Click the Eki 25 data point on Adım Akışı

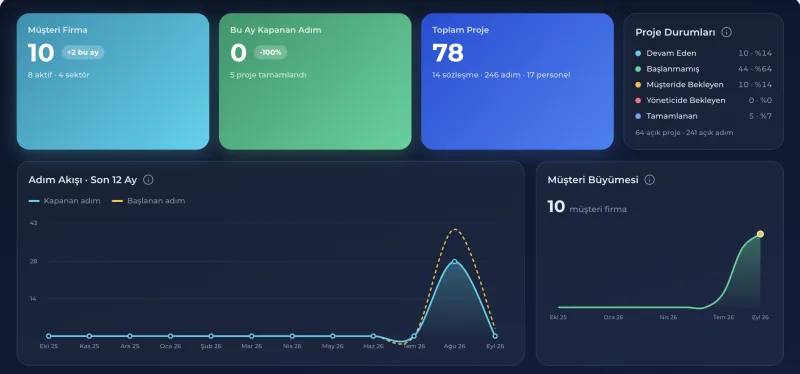tap(48, 336)
